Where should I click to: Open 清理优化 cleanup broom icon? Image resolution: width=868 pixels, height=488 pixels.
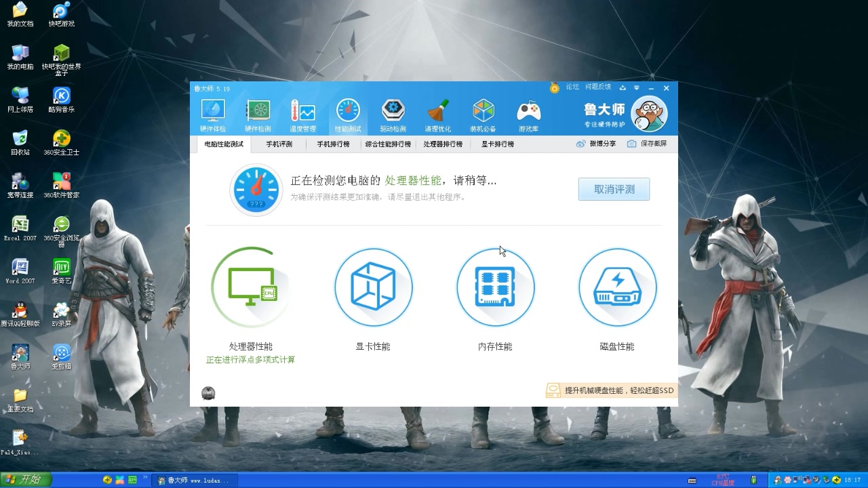pyautogui.click(x=438, y=115)
